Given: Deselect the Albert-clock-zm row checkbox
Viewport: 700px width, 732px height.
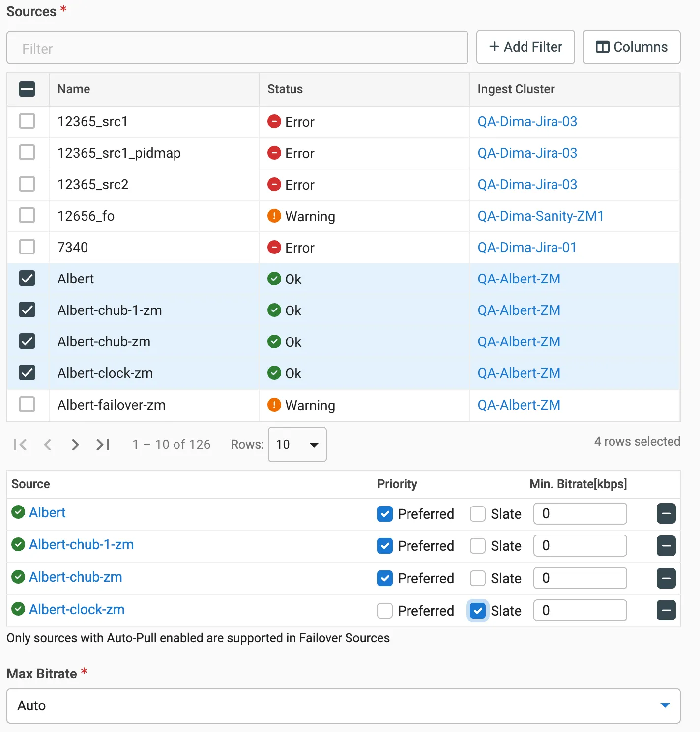Looking at the screenshot, I should coord(27,373).
